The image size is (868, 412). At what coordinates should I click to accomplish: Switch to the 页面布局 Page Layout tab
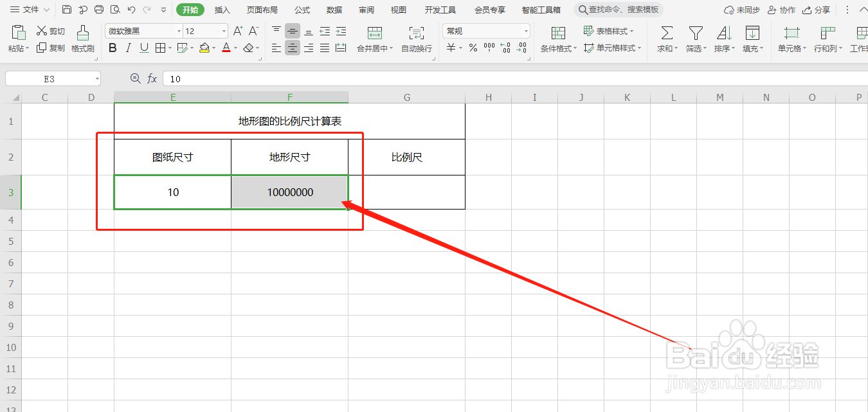click(262, 10)
